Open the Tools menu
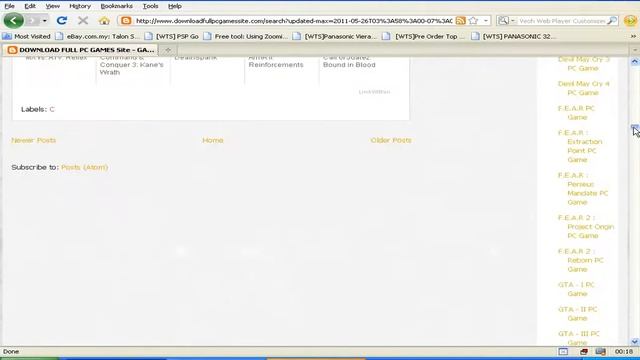Viewport: 640px width, 360px height. (150, 6)
